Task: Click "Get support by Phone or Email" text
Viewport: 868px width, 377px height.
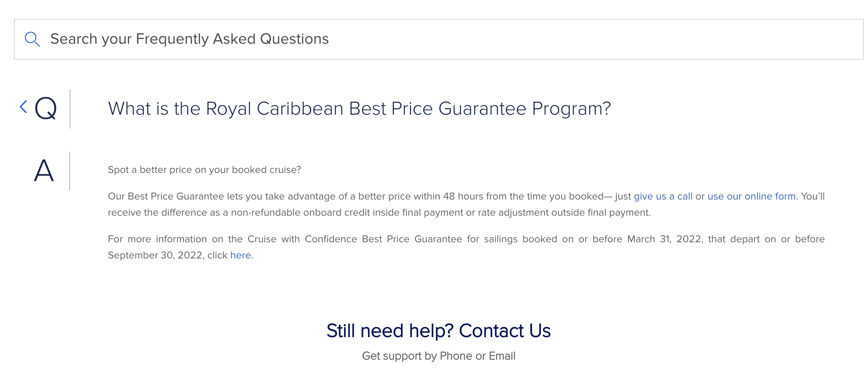Action: click(439, 356)
